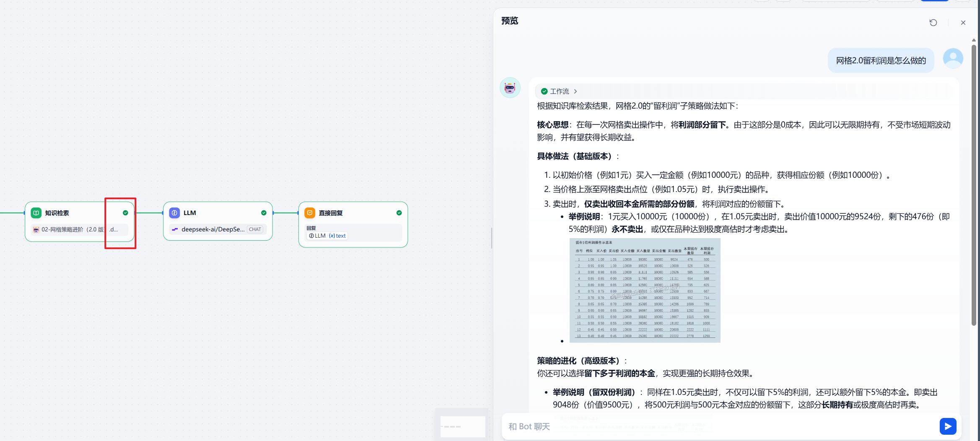Click the 和 Bot 聊天 input field
The height and width of the screenshot is (441, 980).
point(671,426)
